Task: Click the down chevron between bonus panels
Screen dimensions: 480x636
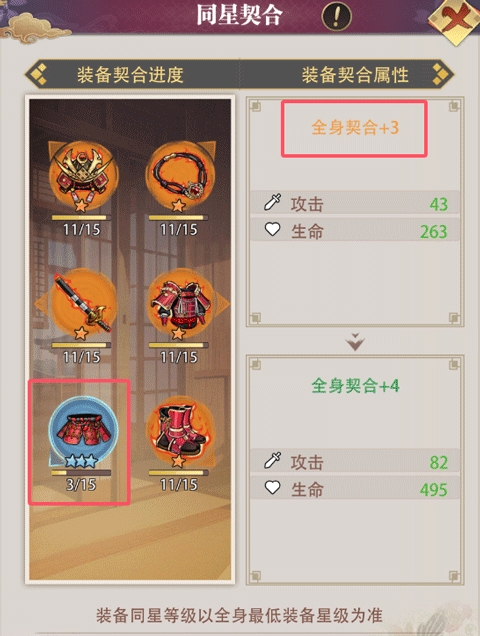Action: (x=355, y=342)
